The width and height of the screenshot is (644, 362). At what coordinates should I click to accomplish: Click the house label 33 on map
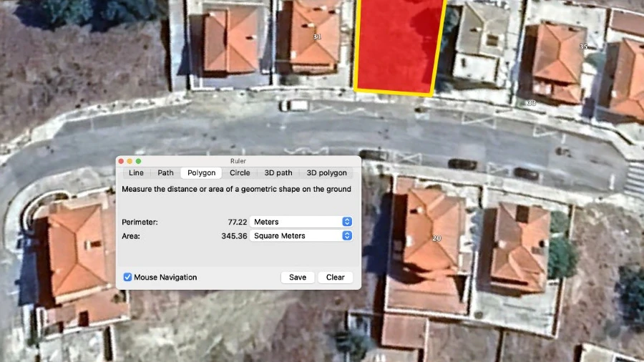click(x=532, y=103)
